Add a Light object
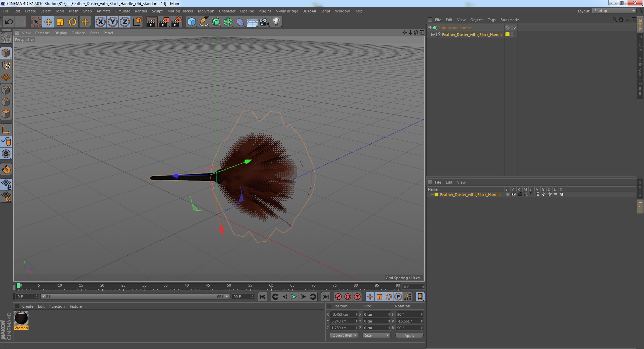Image resolution: width=644 pixels, height=349 pixels. (276, 22)
